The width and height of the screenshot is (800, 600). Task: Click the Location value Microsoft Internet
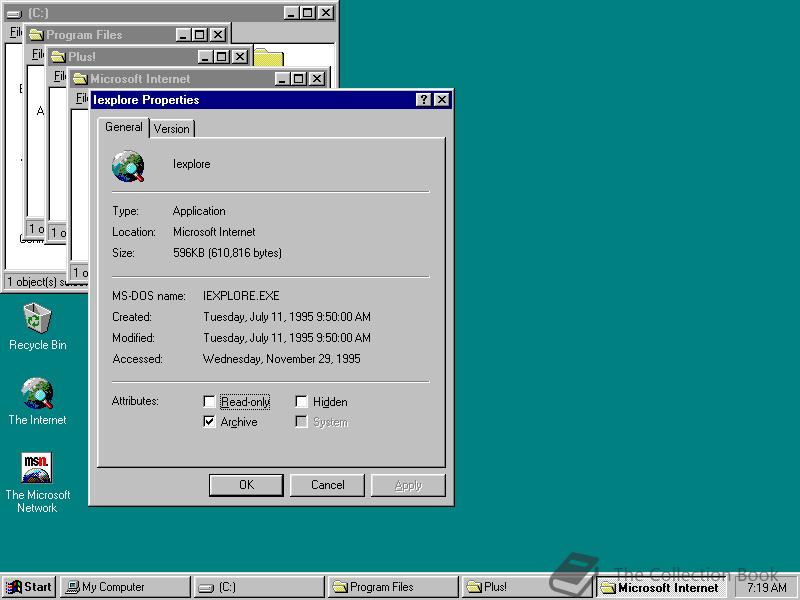214,232
